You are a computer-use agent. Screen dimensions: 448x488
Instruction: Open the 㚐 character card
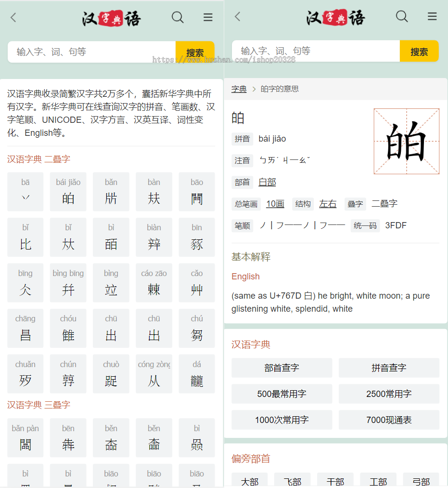coord(68,237)
